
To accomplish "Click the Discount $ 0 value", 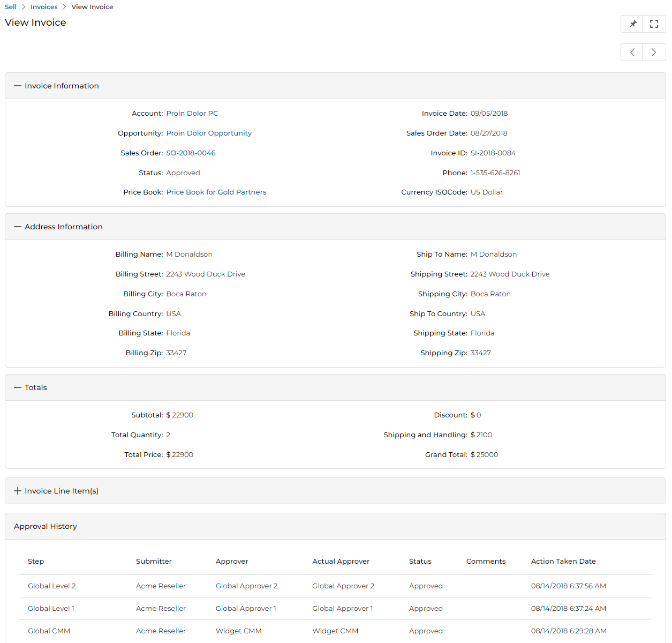I will (476, 415).
